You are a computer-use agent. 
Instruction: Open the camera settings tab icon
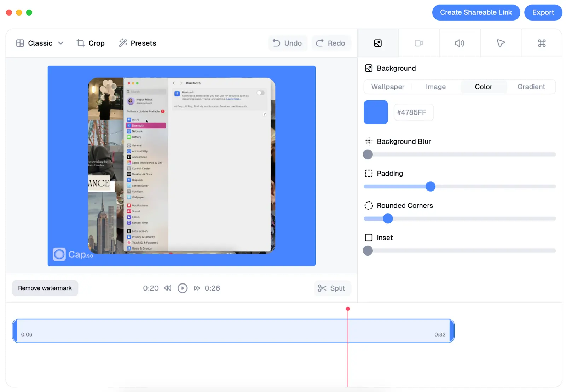(419, 43)
